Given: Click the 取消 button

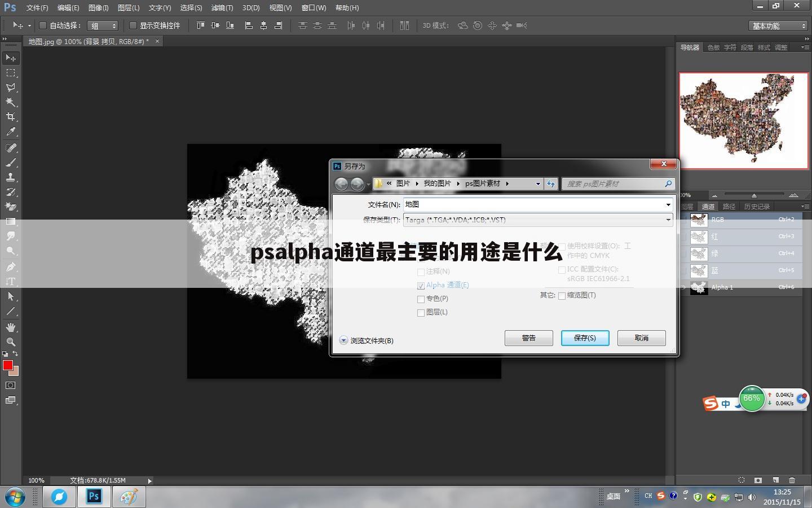Looking at the screenshot, I should click(642, 338).
